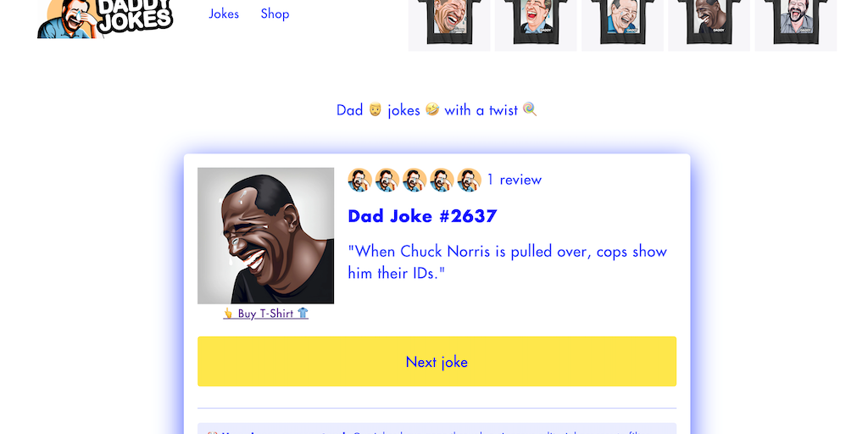Select the fourth T-shirt with dark-skinned man
Viewport: 868px width, 434px height.
(x=709, y=25)
